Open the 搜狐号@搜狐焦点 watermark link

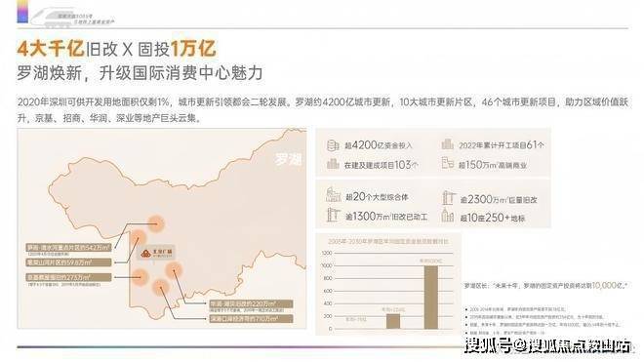(547, 346)
